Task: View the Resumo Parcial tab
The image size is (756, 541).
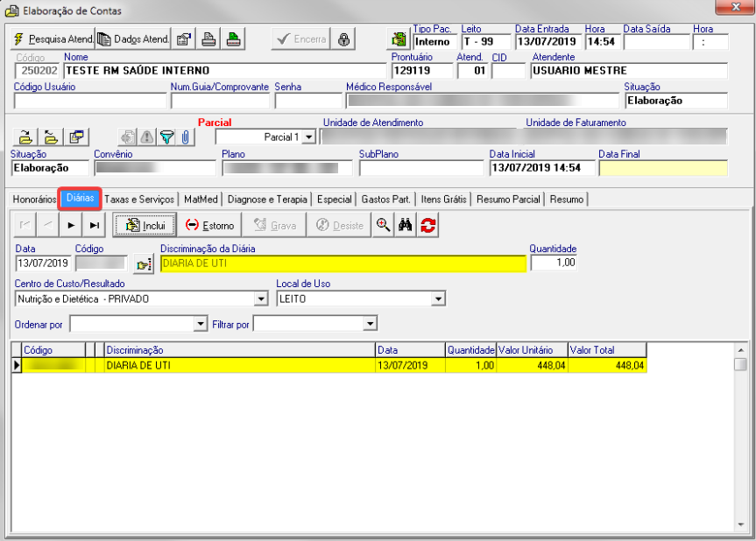Action: coord(508,200)
